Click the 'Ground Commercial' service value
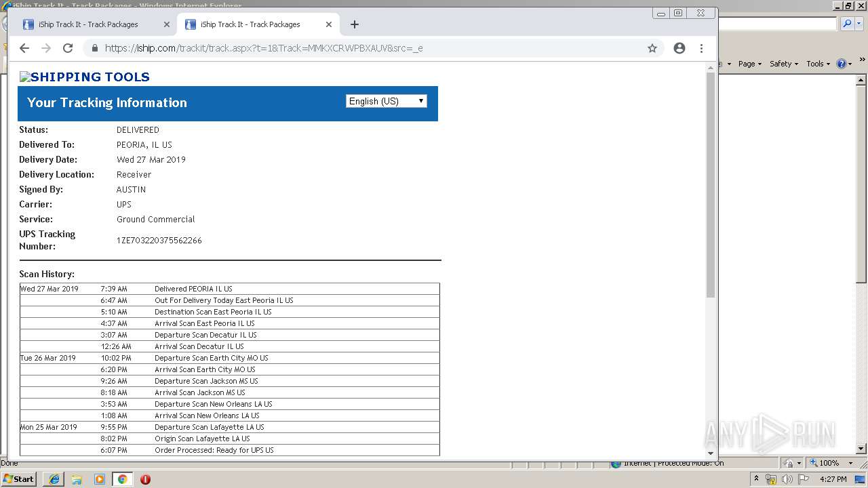Viewport: 868px width, 488px height. coord(155,219)
